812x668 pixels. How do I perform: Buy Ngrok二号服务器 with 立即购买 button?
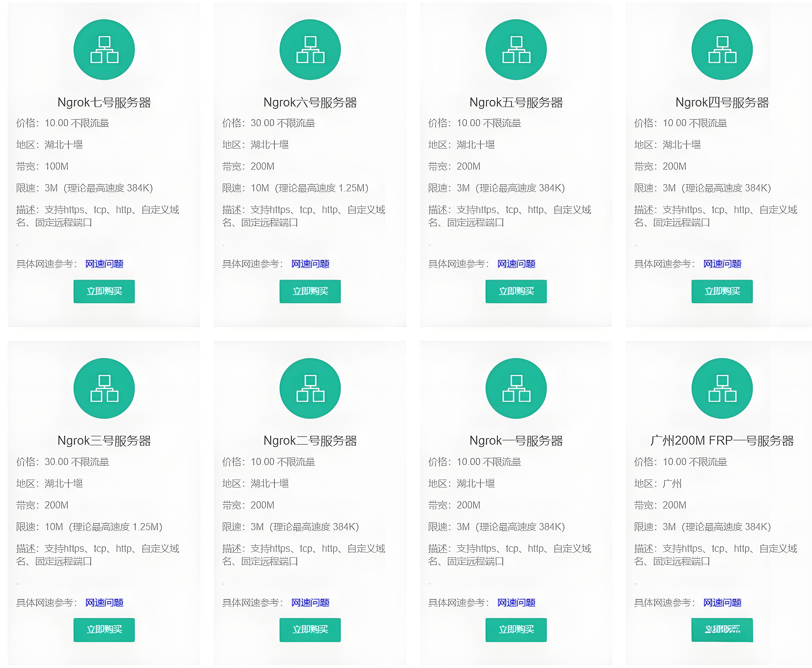coord(310,630)
